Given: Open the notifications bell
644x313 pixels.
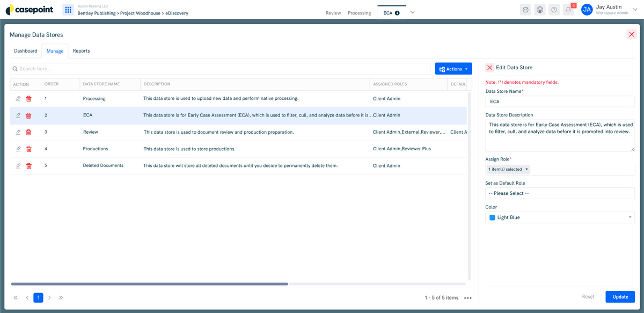Looking at the screenshot, I should (x=568, y=9).
